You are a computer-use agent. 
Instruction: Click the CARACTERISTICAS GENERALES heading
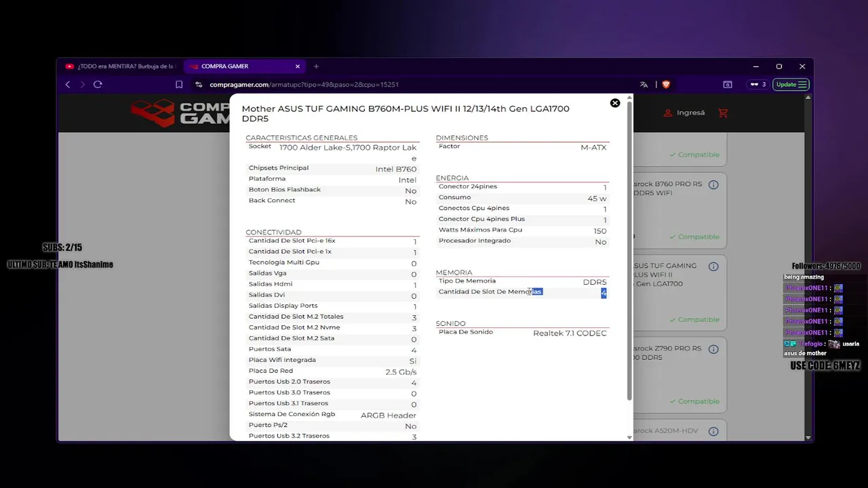[301, 138]
